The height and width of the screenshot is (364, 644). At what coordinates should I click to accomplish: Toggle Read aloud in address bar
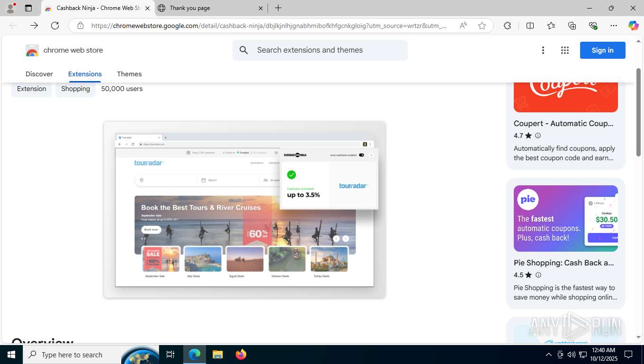pyautogui.click(x=463, y=26)
